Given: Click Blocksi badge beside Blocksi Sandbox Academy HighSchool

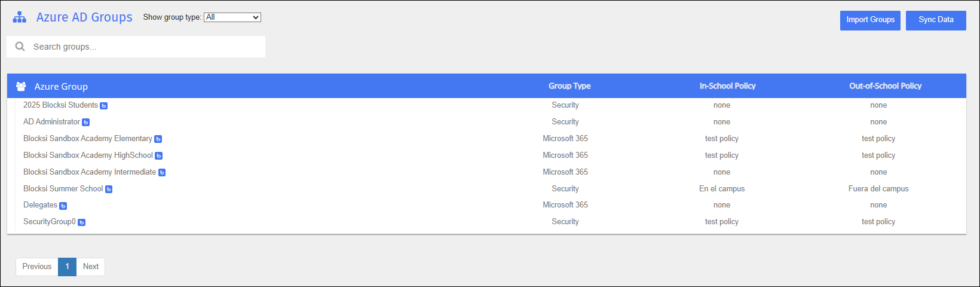Looking at the screenshot, I should coord(159,156).
